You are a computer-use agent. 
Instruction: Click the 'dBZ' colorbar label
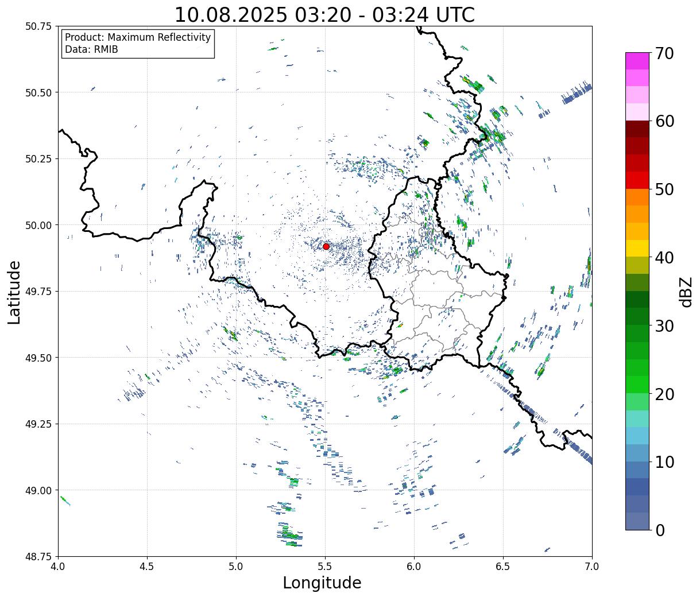(686, 291)
